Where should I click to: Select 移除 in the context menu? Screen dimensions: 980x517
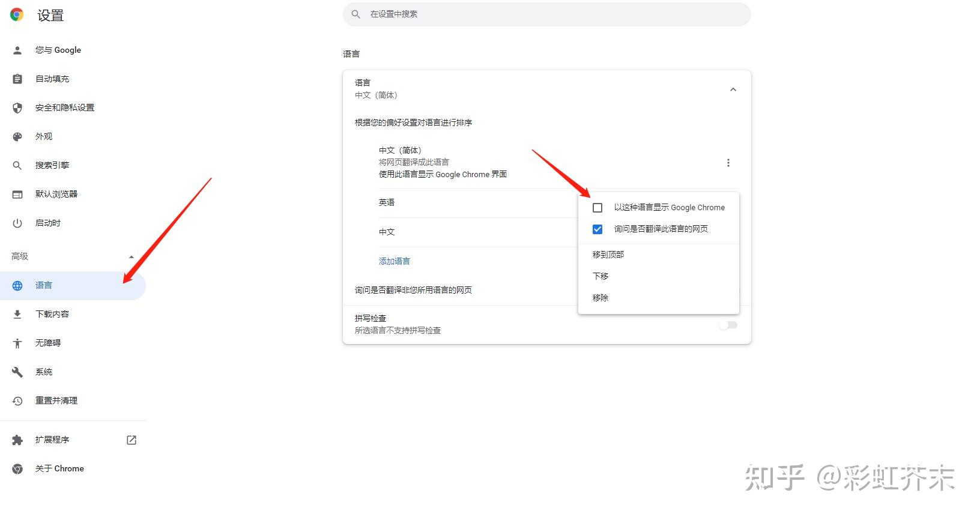click(x=659, y=298)
